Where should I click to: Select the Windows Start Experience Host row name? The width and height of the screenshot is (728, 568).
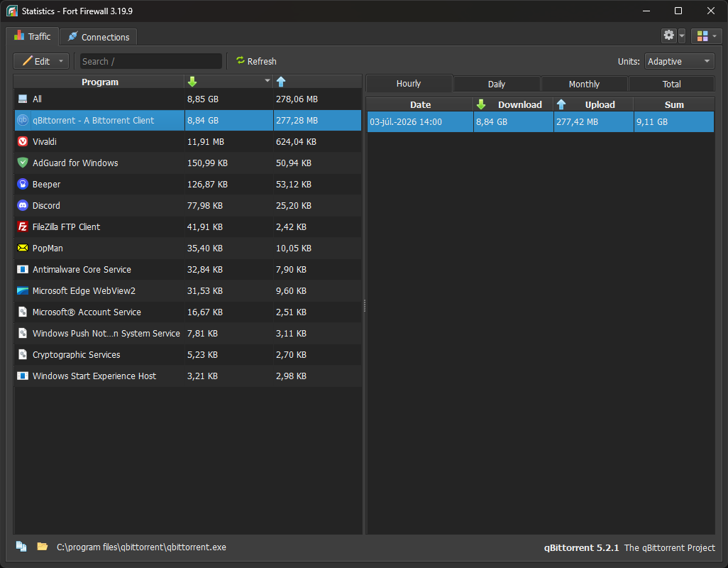[94, 376]
